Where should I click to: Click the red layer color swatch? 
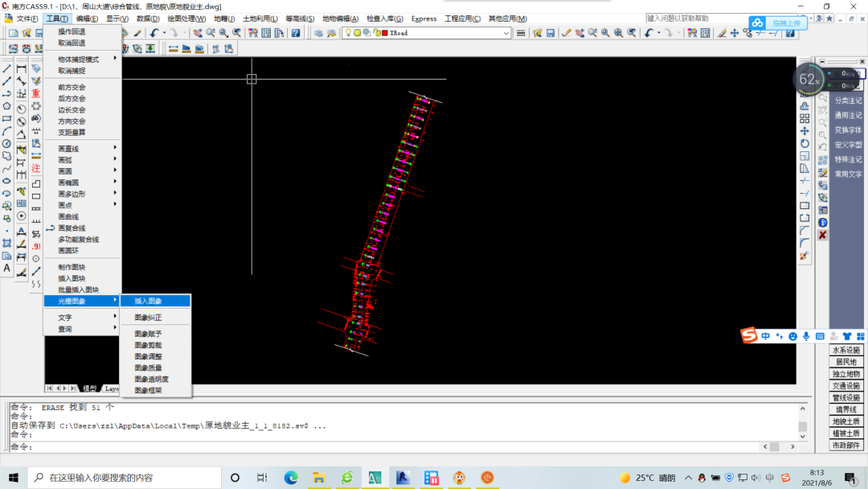385,33
